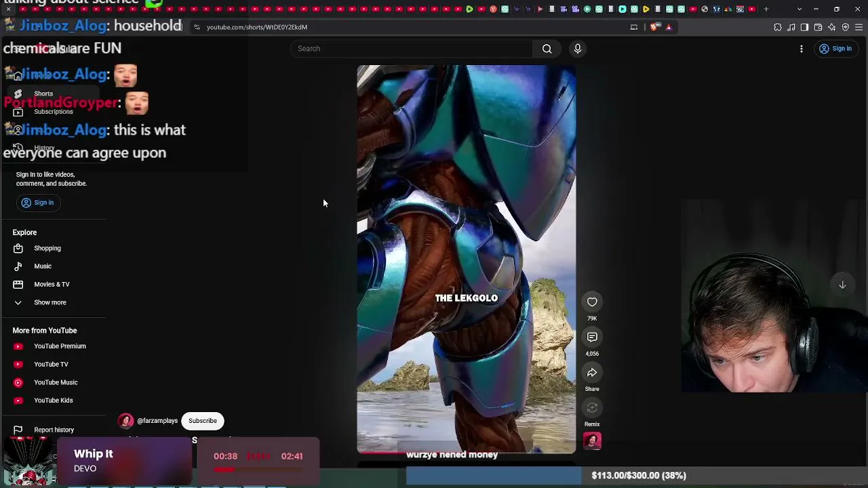Click the 4,056 comment count
868x488 pixels.
click(592, 354)
